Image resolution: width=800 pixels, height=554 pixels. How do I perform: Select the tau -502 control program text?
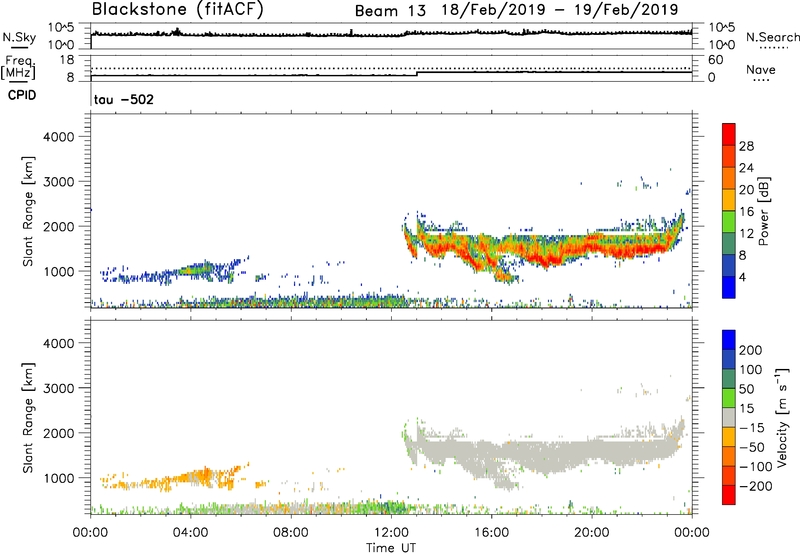[x=123, y=99]
